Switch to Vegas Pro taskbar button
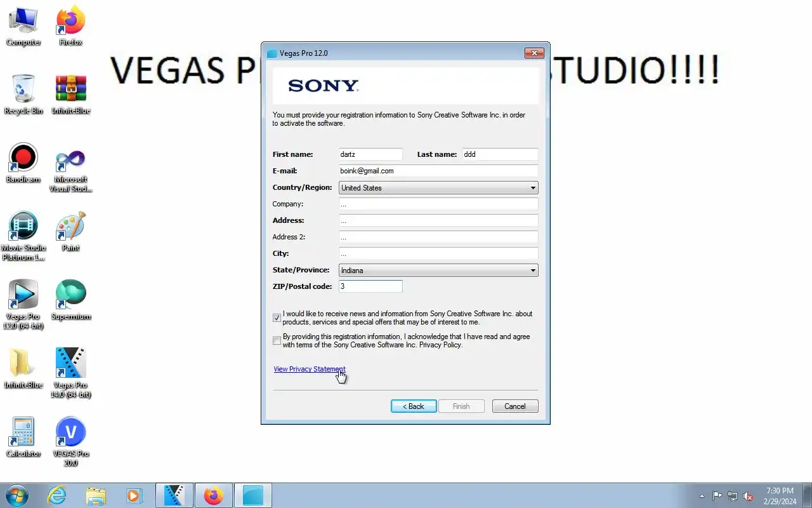This screenshot has height=508, width=812. 174,495
